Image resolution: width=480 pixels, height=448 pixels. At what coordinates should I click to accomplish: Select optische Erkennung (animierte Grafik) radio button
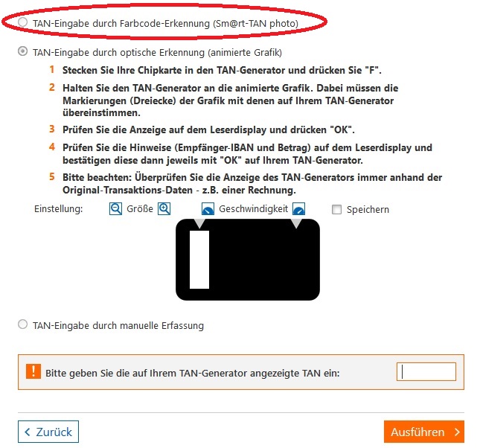22,51
